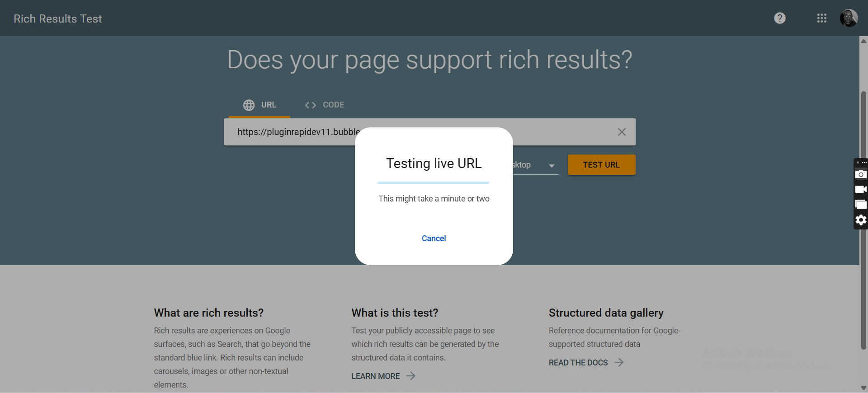Open the gallery stacked-windows icon

[x=861, y=205]
